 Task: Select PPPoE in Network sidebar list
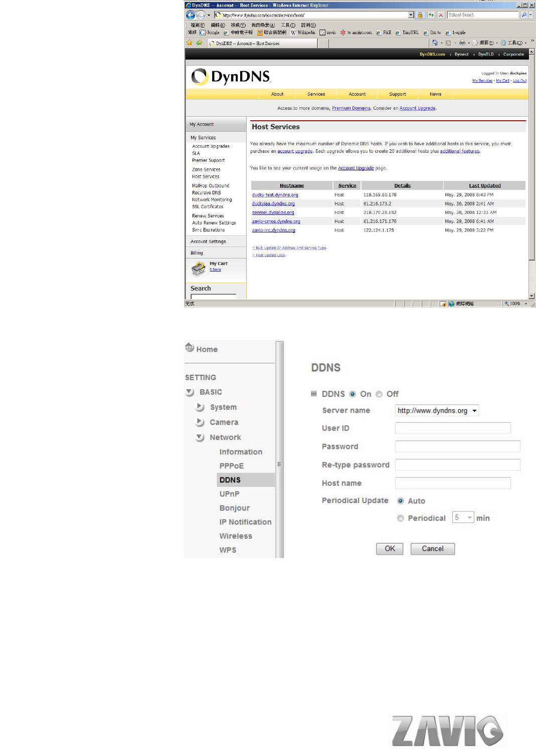(x=231, y=466)
